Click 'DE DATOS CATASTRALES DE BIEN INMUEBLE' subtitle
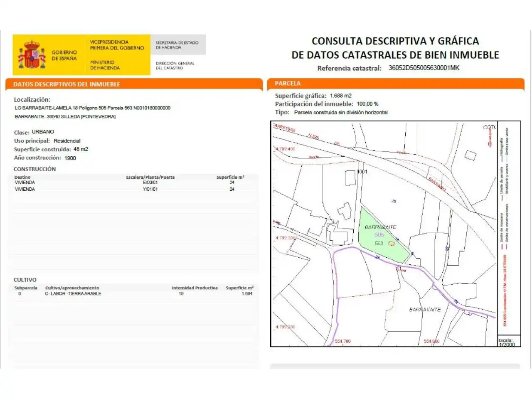 click(395, 55)
